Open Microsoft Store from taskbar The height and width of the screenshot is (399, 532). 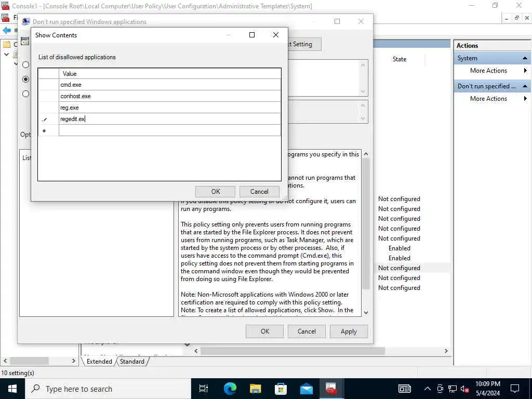tap(281, 389)
